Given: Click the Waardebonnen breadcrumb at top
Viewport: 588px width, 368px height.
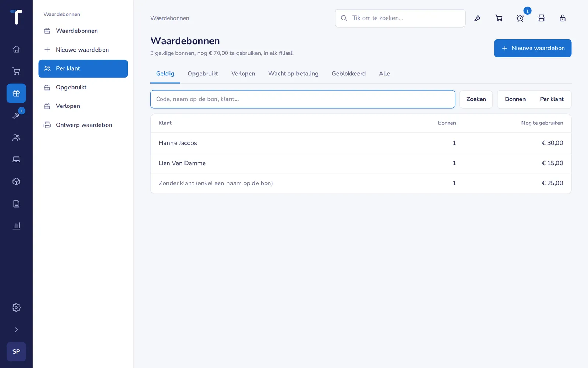Looking at the screenshot, I should tap(169, 18).
